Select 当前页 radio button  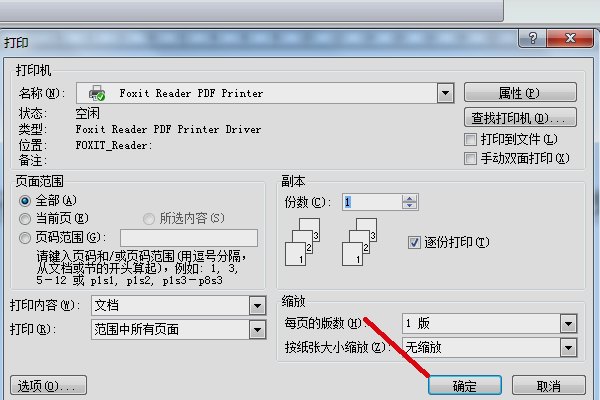tap(25, 219)
